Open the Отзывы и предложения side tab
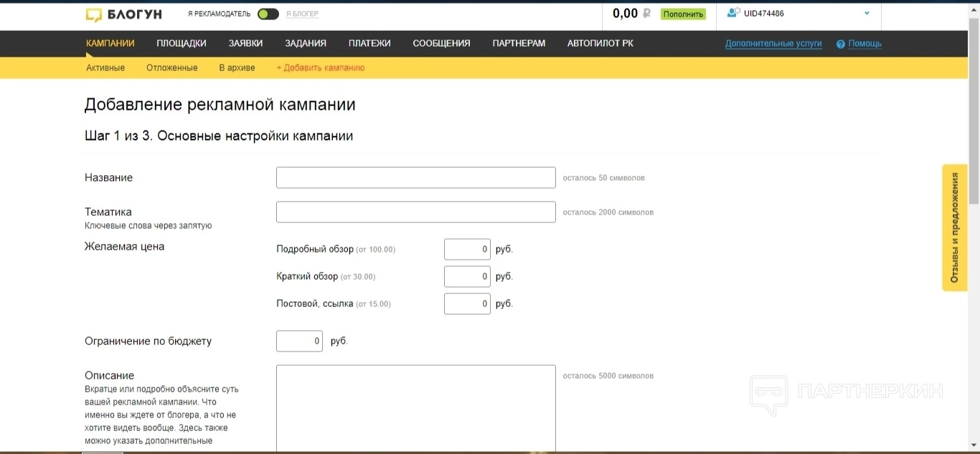 point(955,227)
